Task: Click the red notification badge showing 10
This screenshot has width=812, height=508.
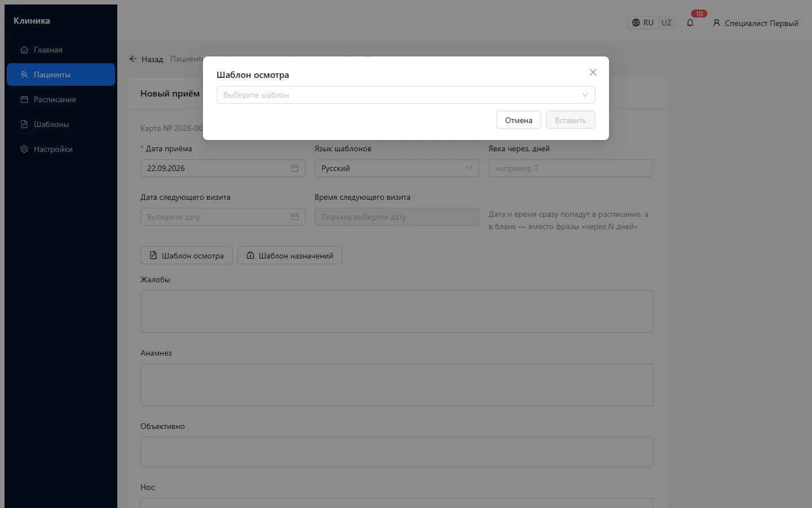Action: tap(699, 14)
